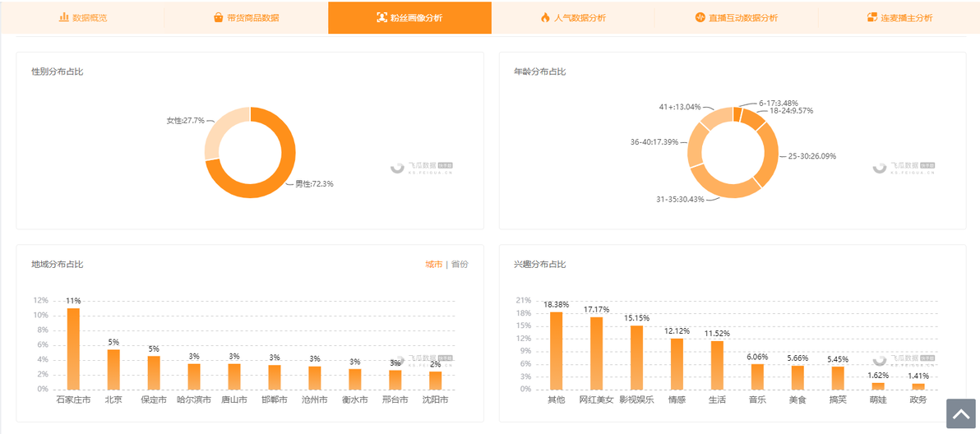Go to the 人气数据分析 tab
Viewport: 980px width, 434px height.
point(573,17)
